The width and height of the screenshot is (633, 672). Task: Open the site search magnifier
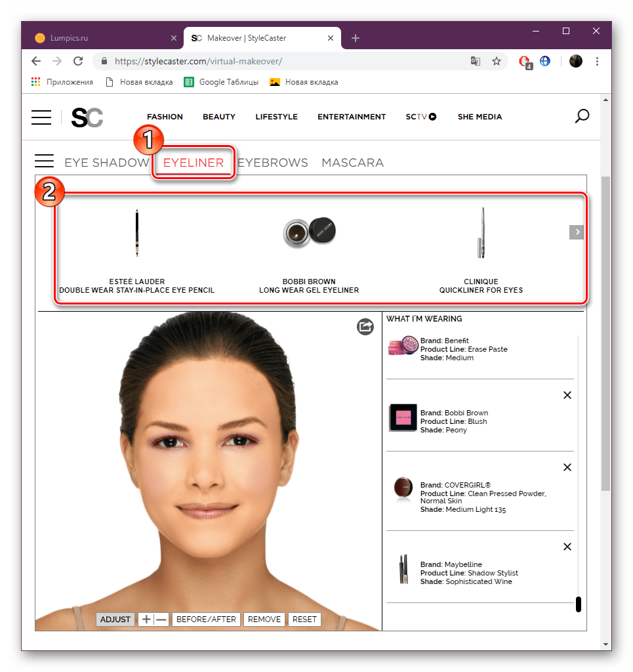coord(582,116)
